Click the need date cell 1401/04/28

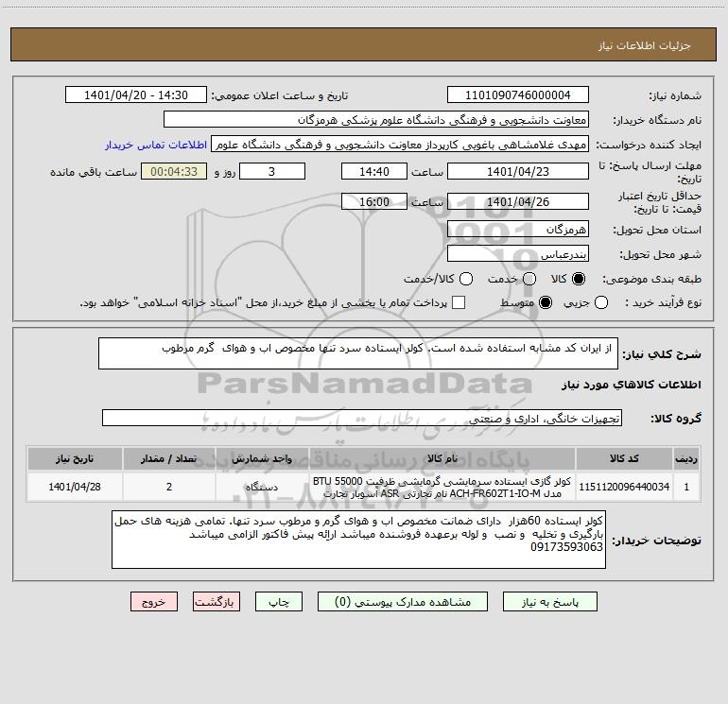[x=75, y=487]
